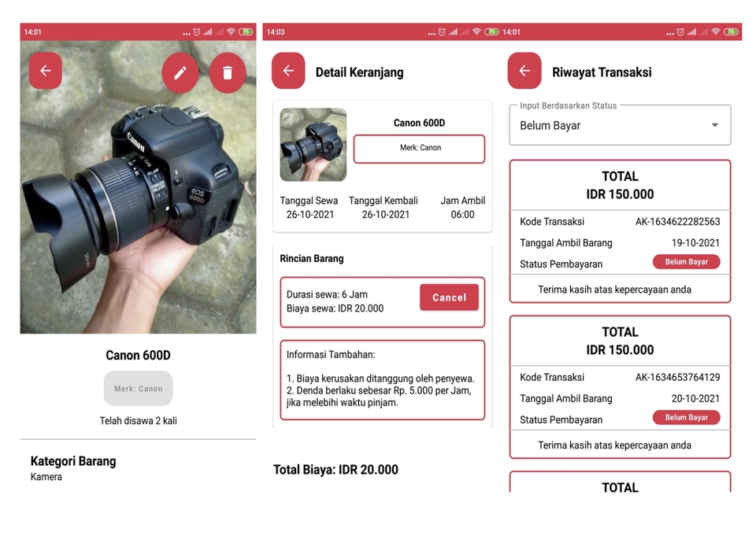The width and height of the screenshot is (756, 554).
Task: Go back from Detail Keranjang screen
Action: pos(288,71)
